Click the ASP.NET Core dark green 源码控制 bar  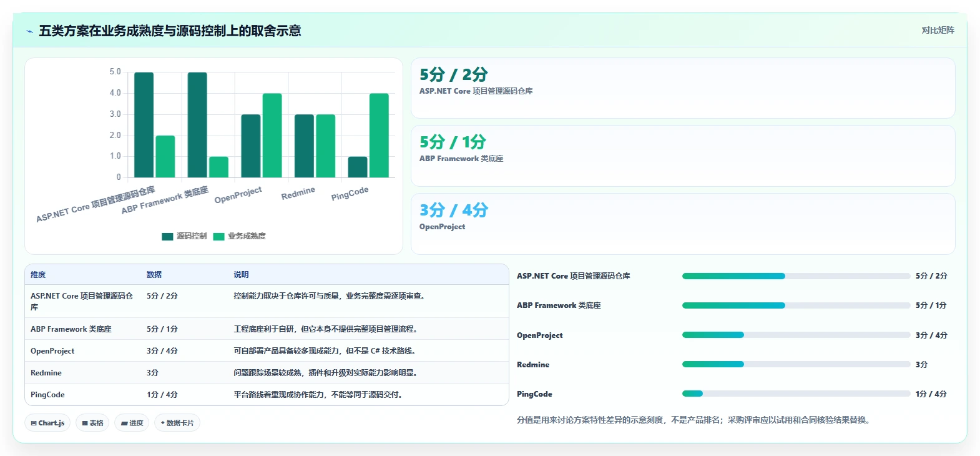click(x=144, y=125)
